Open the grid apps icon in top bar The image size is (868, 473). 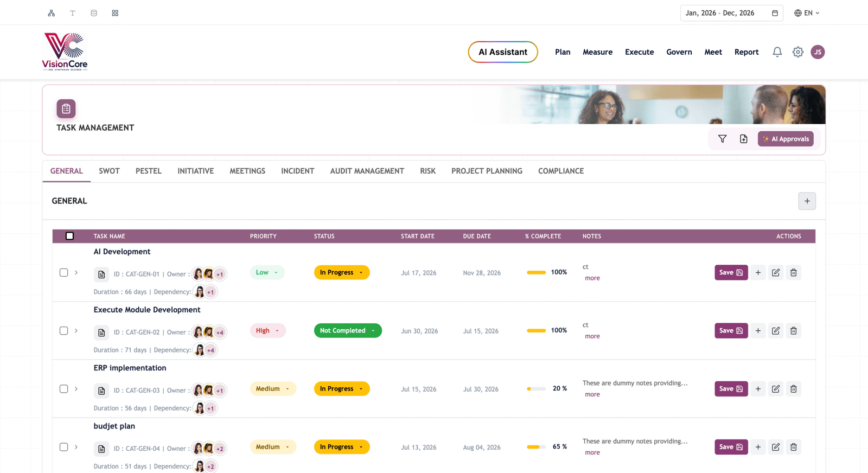[x=115, y=13]
